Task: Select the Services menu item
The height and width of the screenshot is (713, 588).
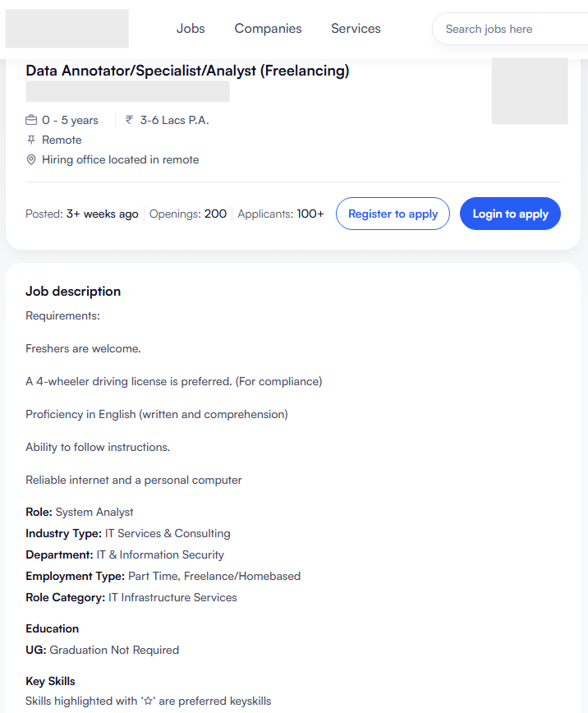Action: click(356, 29)
